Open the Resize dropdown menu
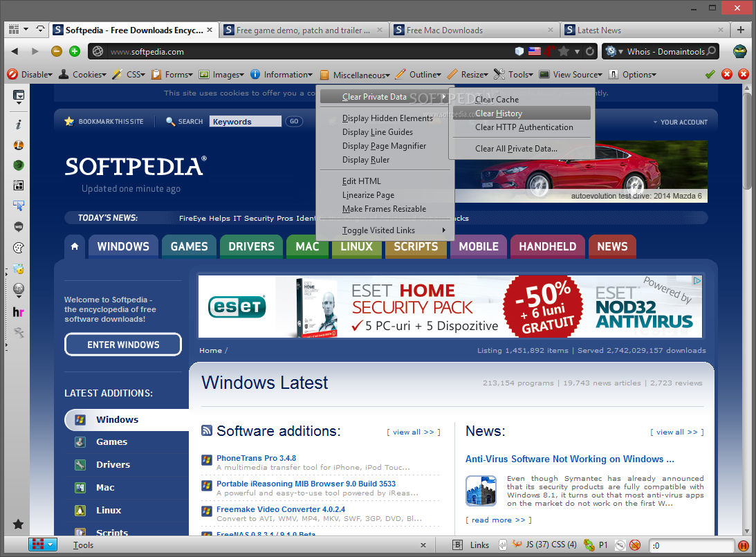Screen dimensions: 756x557 468,74
